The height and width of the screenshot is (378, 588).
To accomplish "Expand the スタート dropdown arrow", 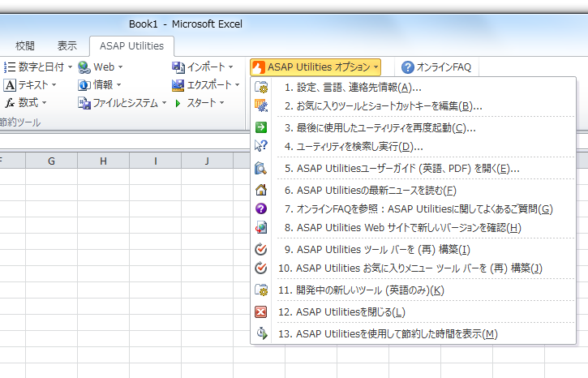I will 222,103.
